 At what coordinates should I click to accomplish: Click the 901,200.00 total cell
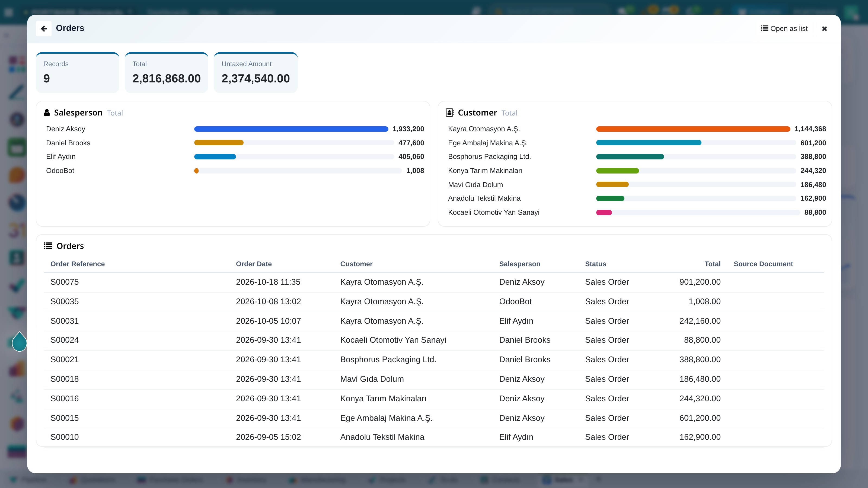click(x=700, y=282)
